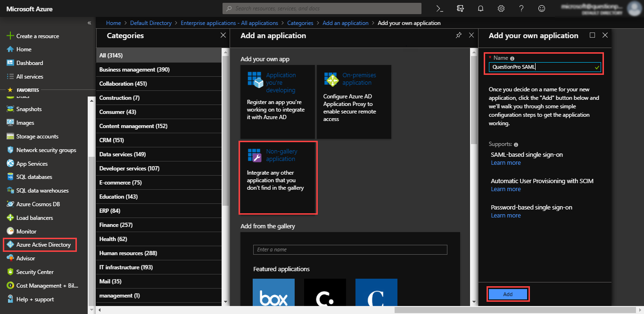Close the Categories blade
This screenshot has height=314, width=644.
(223, 35)
